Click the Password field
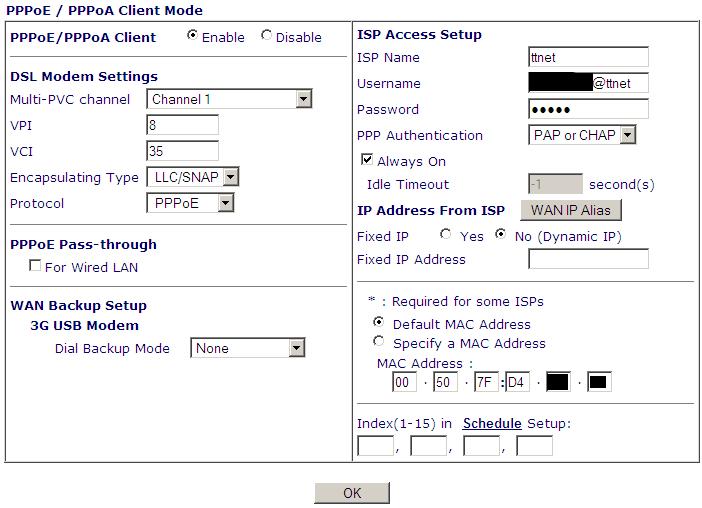 588,109
